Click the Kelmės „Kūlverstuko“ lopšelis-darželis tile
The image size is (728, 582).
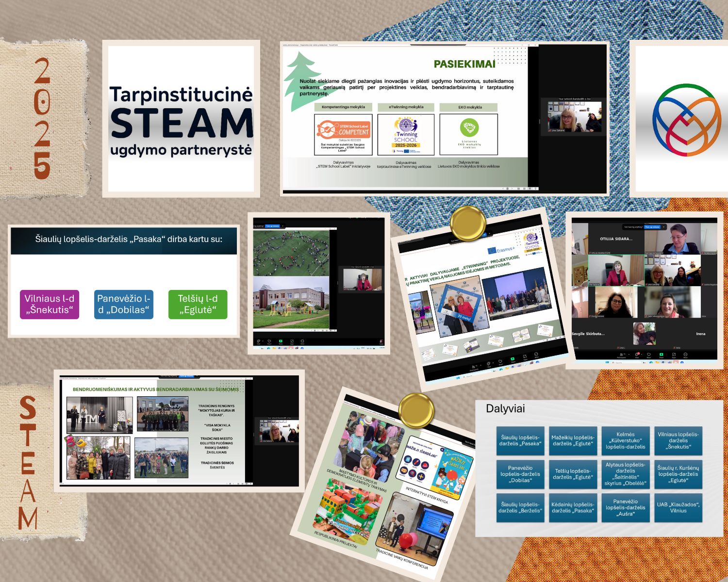coord(625,440)
